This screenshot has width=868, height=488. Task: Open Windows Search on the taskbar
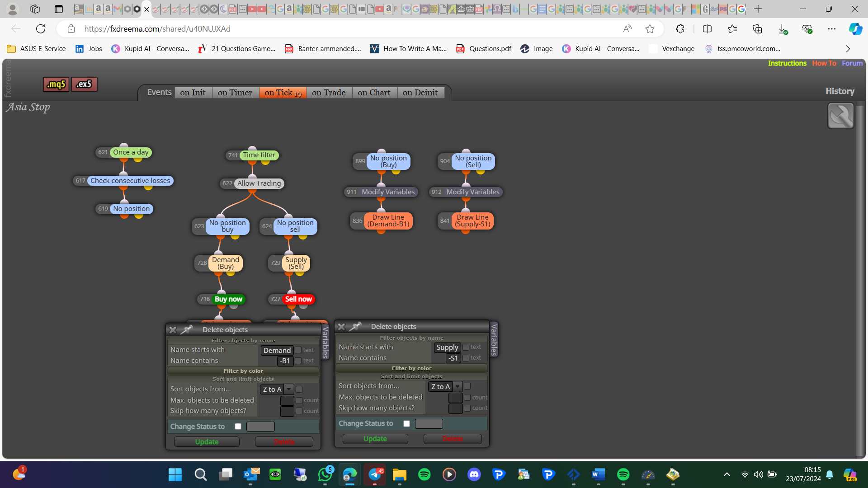pyautogui.click(x=200, y=474)
